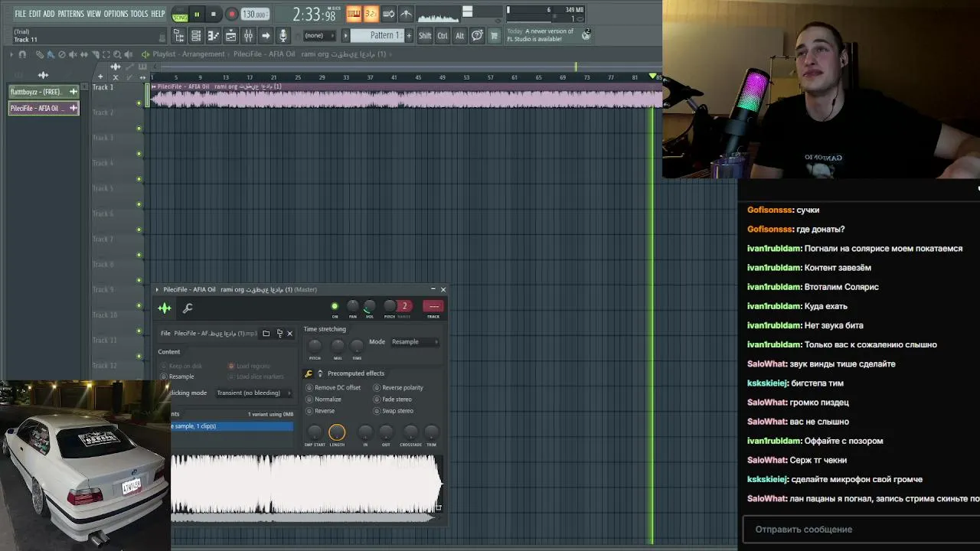Toggle the sampler channel ON light
Viewport: 980px width, 551px height.
335,307
